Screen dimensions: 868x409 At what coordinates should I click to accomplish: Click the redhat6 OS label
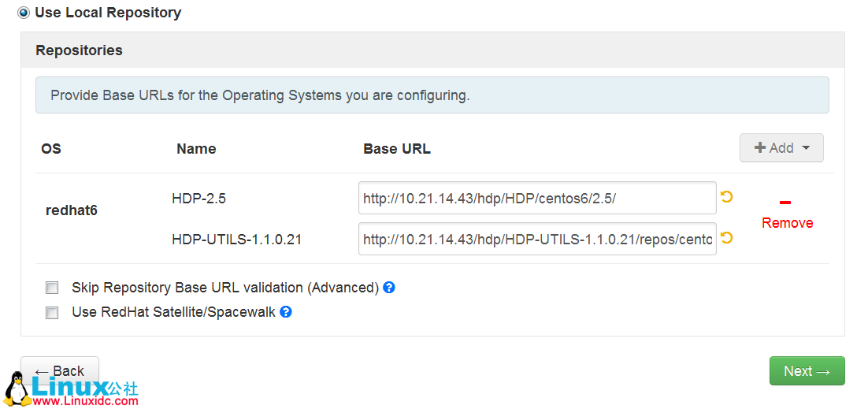point(72,210)
